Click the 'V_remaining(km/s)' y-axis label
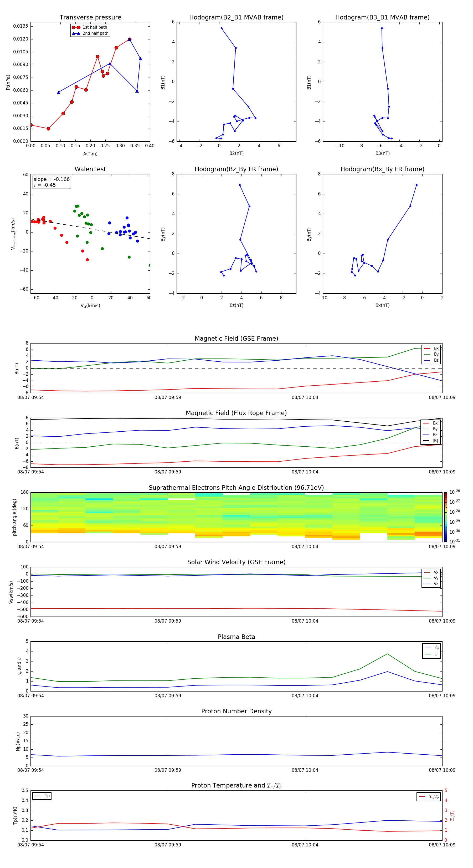The height and width of the screenshot is (868, 473). point(13,234)
